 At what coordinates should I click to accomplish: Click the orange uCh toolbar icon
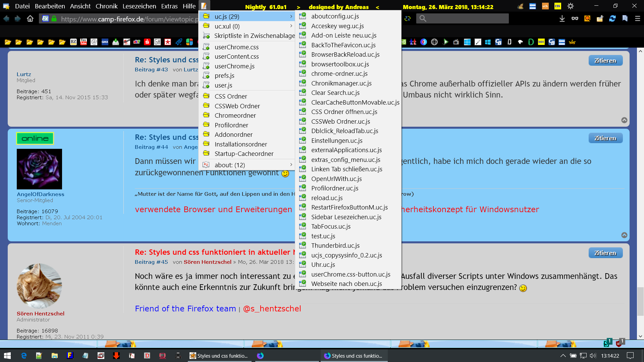click(x=545, y=6)
